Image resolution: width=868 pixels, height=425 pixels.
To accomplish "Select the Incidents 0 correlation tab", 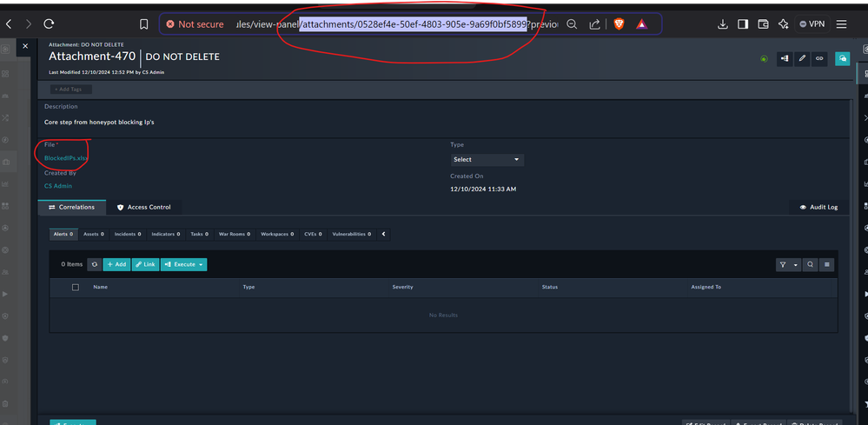I will pyautogui.click(x=128, y=235).
